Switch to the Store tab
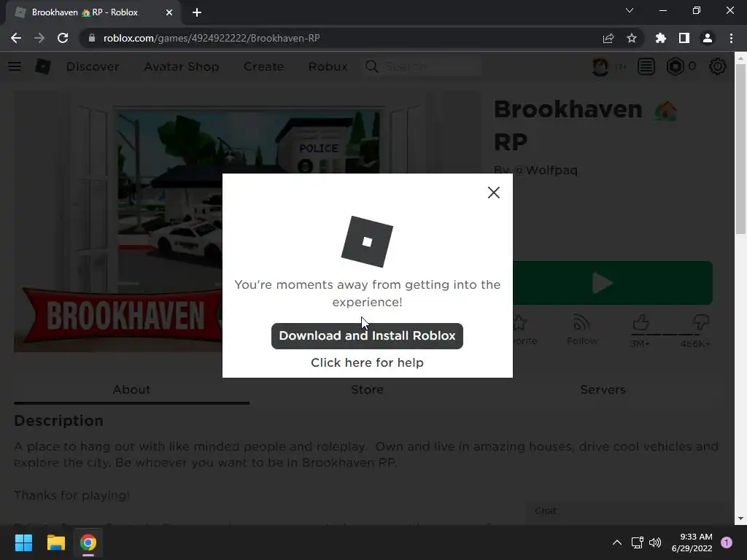Image resolution: width=747 pixels, height=560 pixels. coord(367,389)
